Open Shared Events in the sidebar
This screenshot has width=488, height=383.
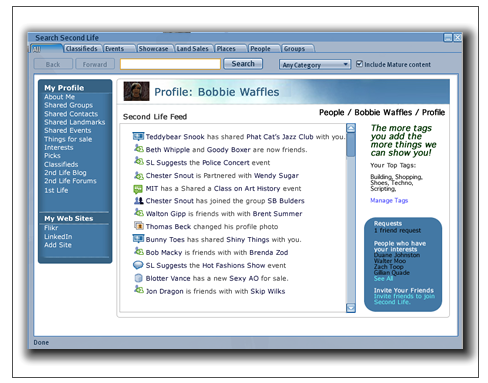67,131
